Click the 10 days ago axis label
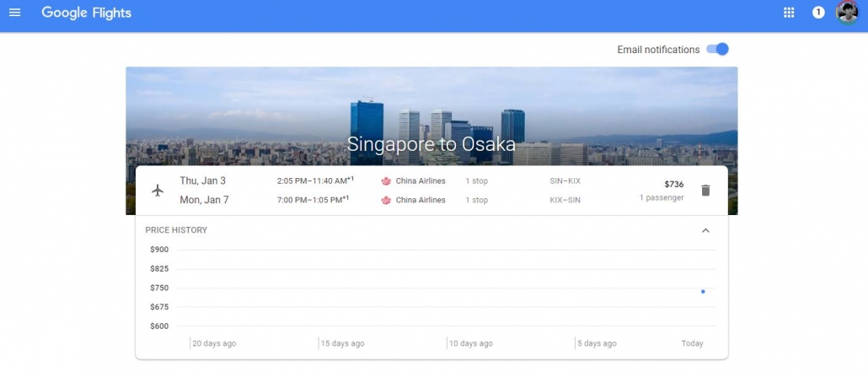 (470, 344)
